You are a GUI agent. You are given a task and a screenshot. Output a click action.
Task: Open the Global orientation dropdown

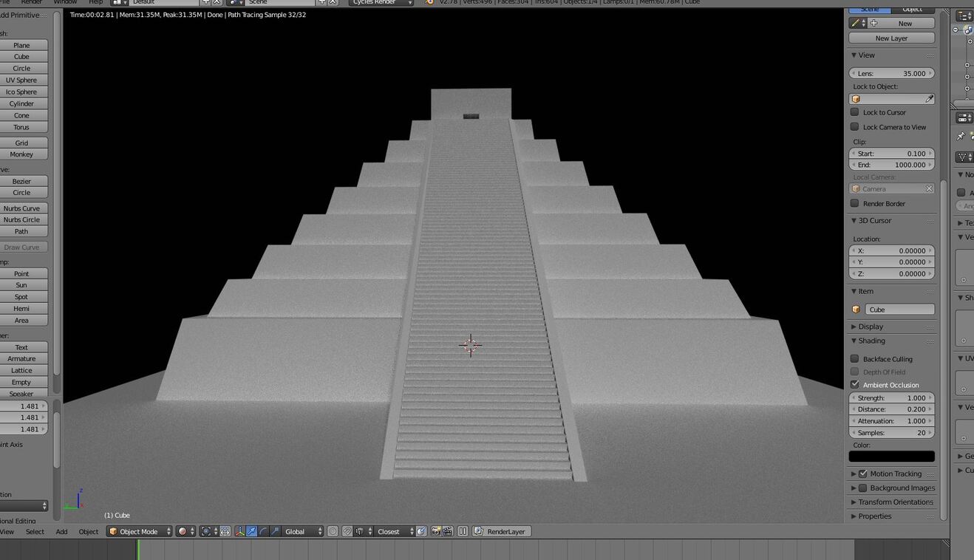[304, 531]
